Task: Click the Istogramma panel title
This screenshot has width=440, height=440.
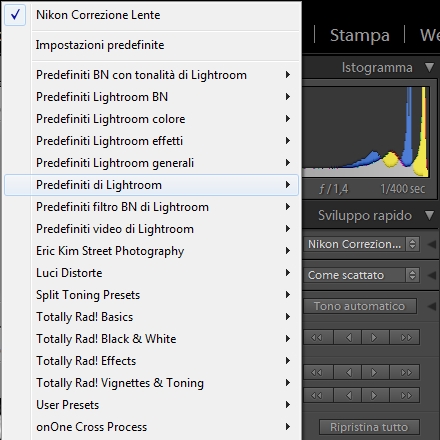Action: [x=377, y=68]
